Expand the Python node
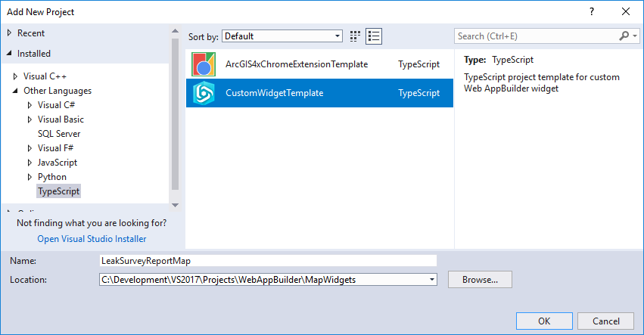This screenshot has width=644, height=335. pyautogui.click(x=30, y=176)
